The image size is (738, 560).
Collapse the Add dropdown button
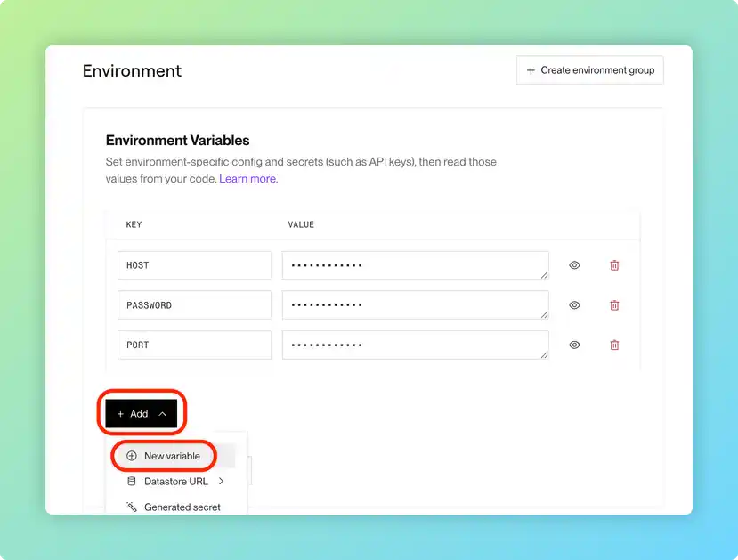[141, 414]
